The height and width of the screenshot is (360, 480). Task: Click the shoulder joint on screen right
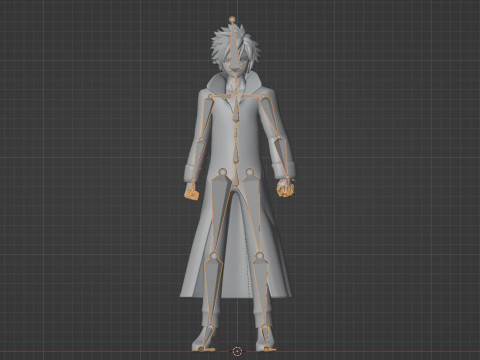coord(263,97)
